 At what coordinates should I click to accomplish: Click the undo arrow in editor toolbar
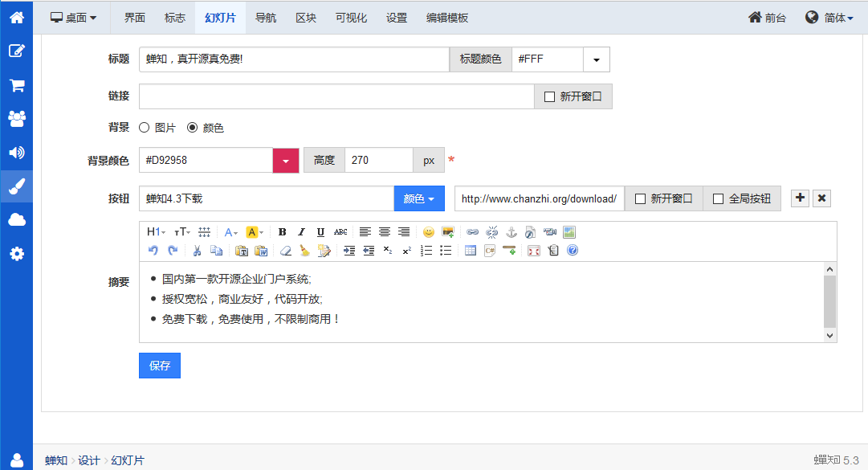click(x=153, y=251)
